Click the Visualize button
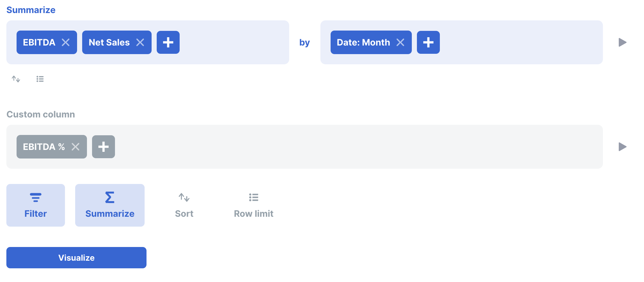This screenshot has height=282, width=644. point(76,257)
